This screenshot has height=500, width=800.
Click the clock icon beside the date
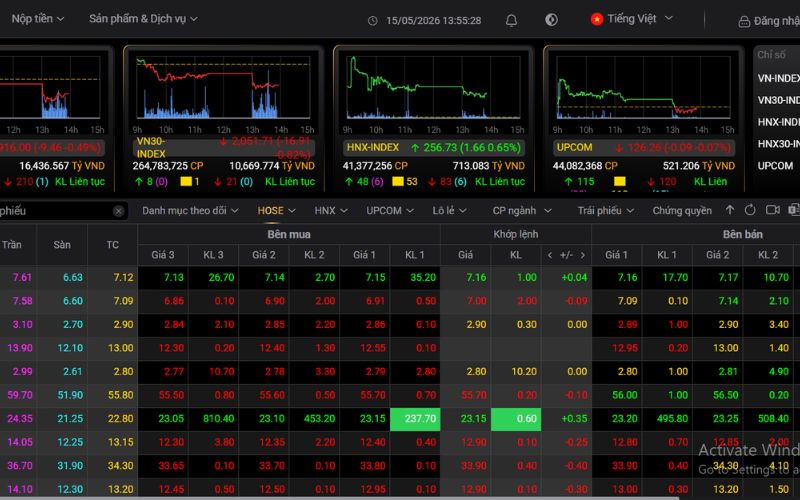click(373, 21)
